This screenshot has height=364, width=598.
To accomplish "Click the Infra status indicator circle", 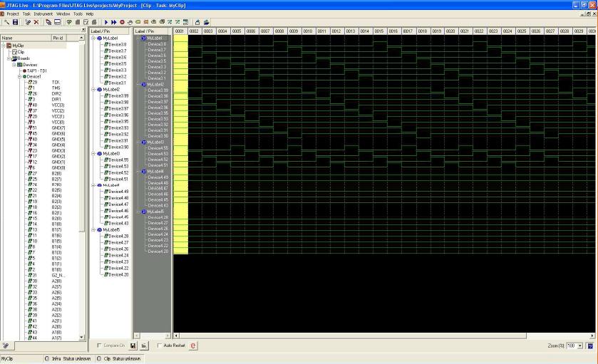I will 47,359.
